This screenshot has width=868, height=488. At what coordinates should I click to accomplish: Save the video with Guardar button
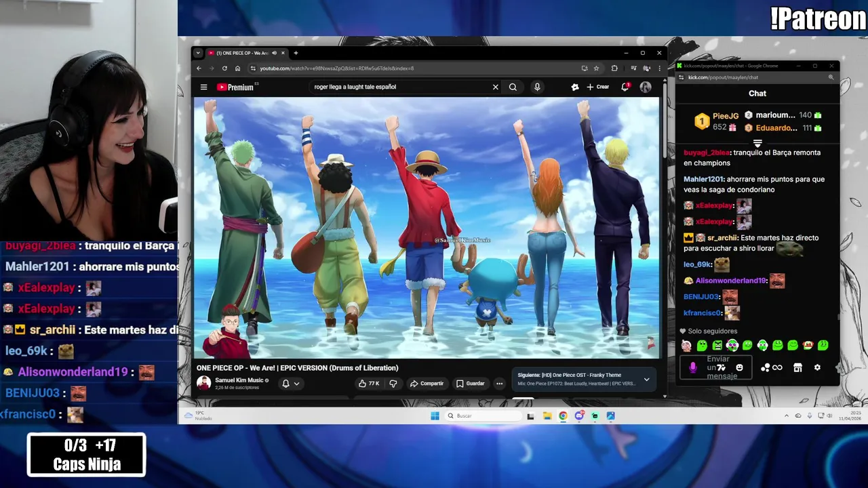point(470,384)
